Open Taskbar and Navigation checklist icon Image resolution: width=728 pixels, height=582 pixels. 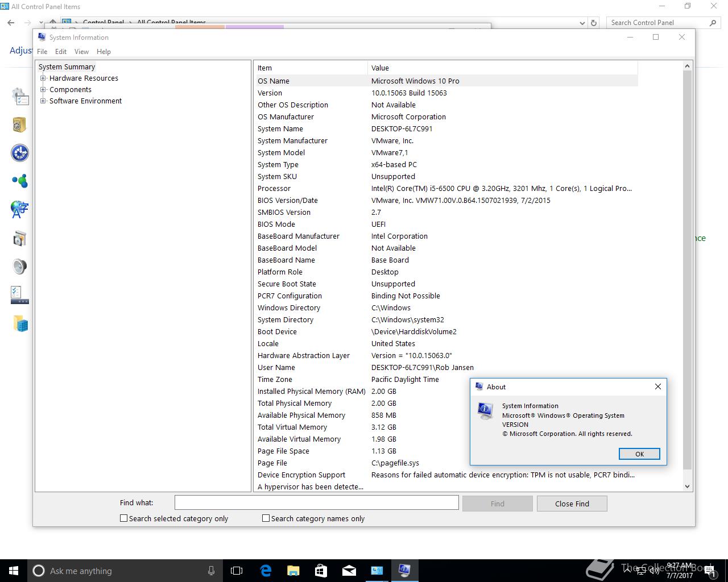(x=20, y=294)
